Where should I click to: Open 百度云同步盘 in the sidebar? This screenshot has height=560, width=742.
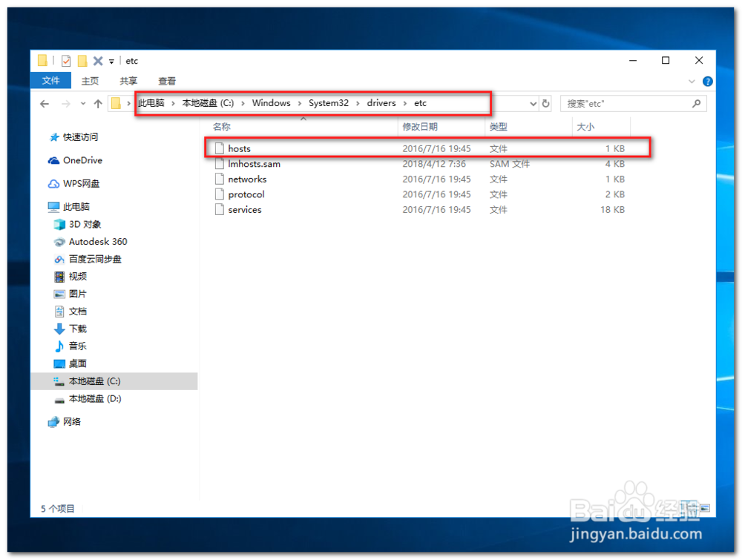95,259
